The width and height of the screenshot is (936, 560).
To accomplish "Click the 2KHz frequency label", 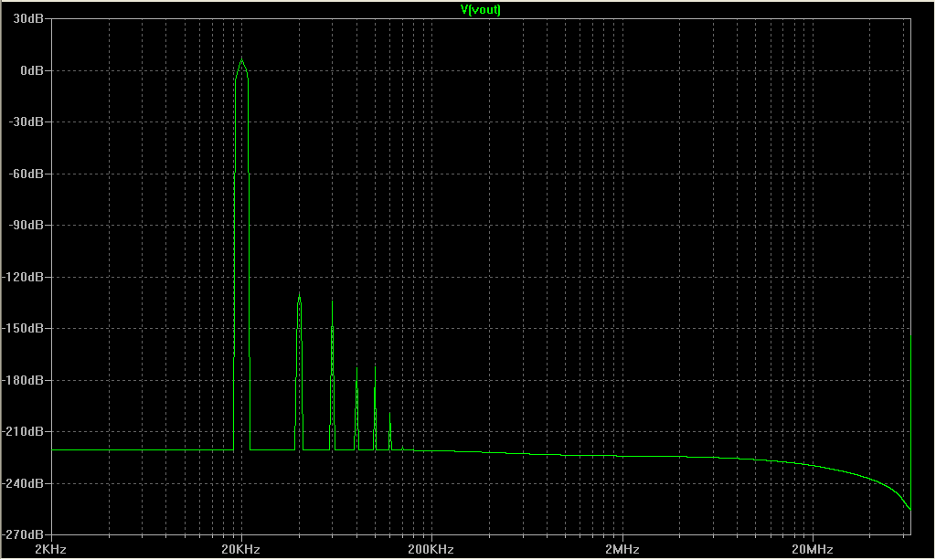I will [x=51, y=550].
